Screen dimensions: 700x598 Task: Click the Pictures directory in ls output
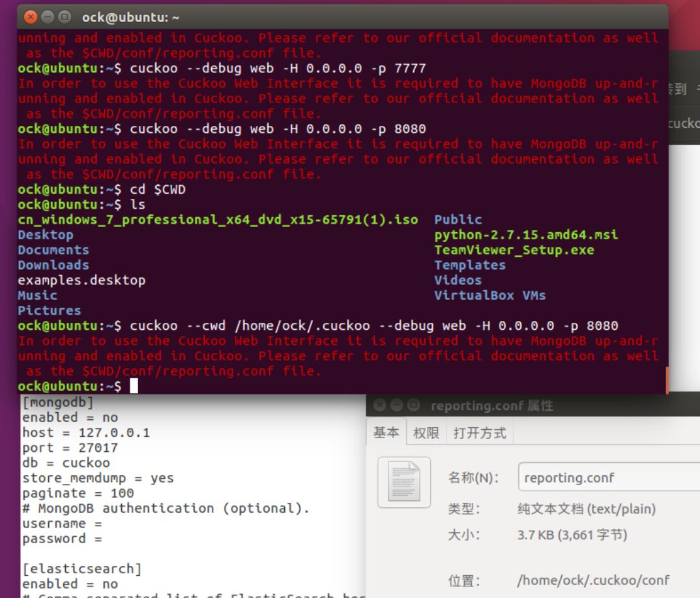(x=50, y=310)
